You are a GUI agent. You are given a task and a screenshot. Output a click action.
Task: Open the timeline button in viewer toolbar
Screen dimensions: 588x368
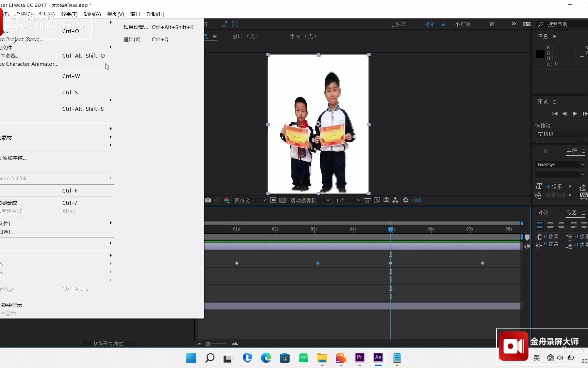pos(386,200)
